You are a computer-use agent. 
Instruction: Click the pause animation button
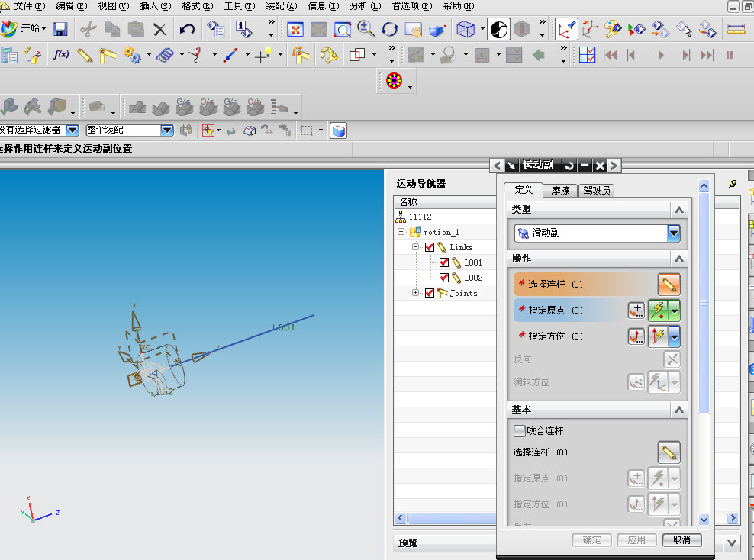tap(730, 55)
